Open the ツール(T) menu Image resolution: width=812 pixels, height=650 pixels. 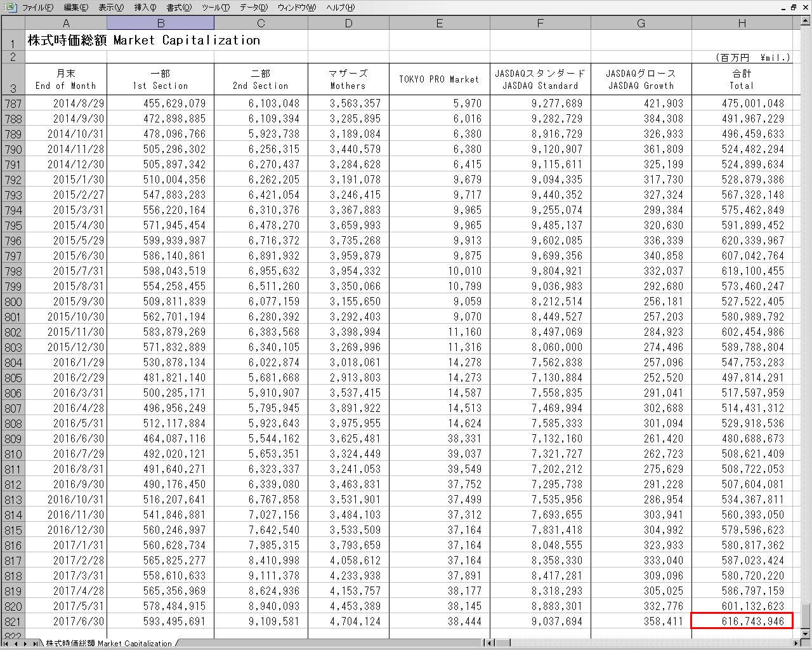pos(216,8)
